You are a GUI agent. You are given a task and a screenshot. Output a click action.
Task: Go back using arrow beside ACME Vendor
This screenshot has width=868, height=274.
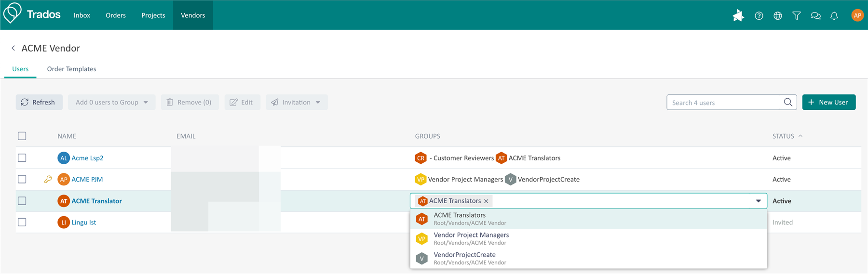pos(14,48)
